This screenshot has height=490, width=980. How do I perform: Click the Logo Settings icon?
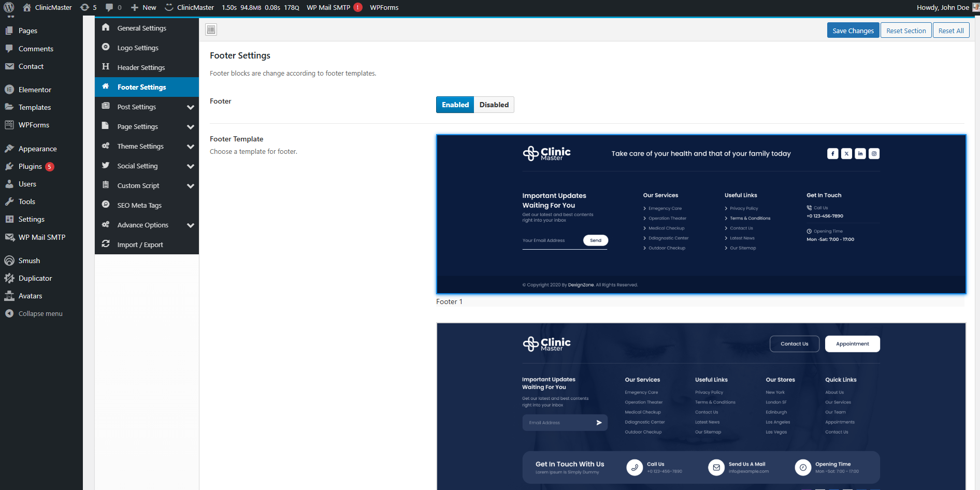pos(106,47)
